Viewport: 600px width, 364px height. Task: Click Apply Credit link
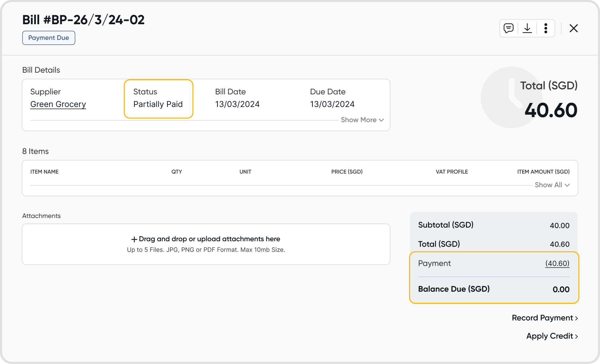click(x=550, y=336)
